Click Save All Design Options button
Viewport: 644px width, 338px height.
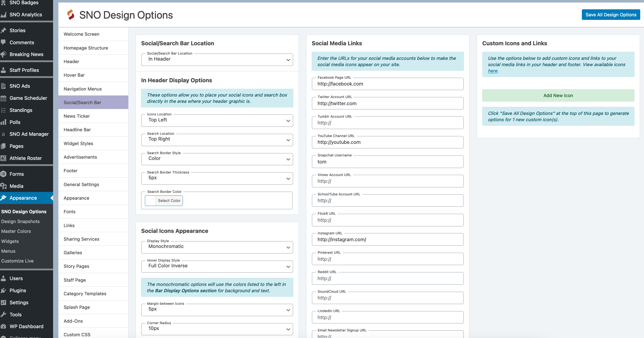coord(611,15)
